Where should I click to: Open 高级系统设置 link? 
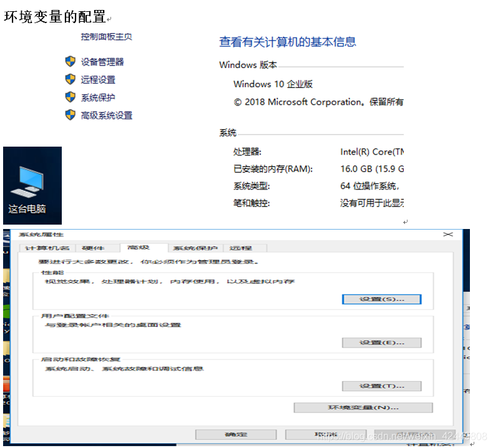coord(107,115)
